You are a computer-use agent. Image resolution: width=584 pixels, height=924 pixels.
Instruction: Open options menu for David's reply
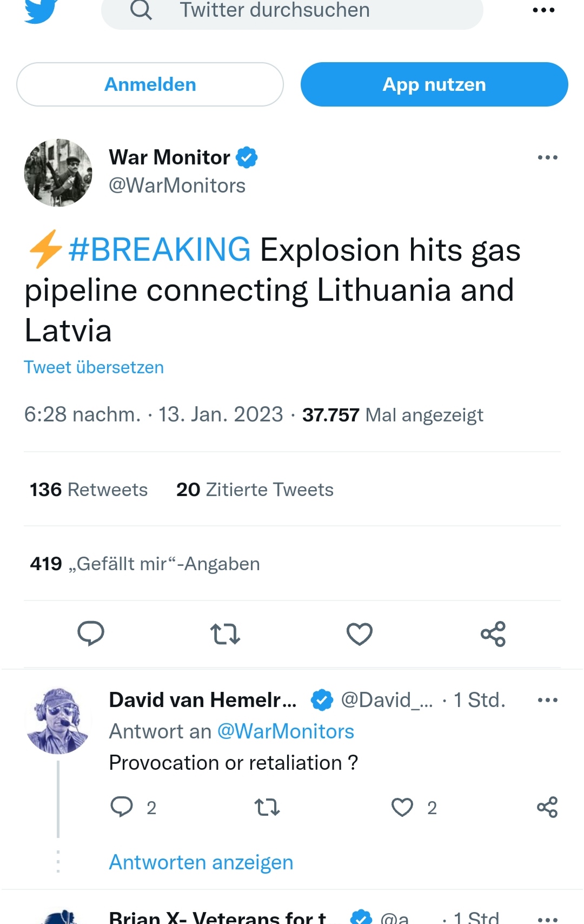(x=547, y=700)
